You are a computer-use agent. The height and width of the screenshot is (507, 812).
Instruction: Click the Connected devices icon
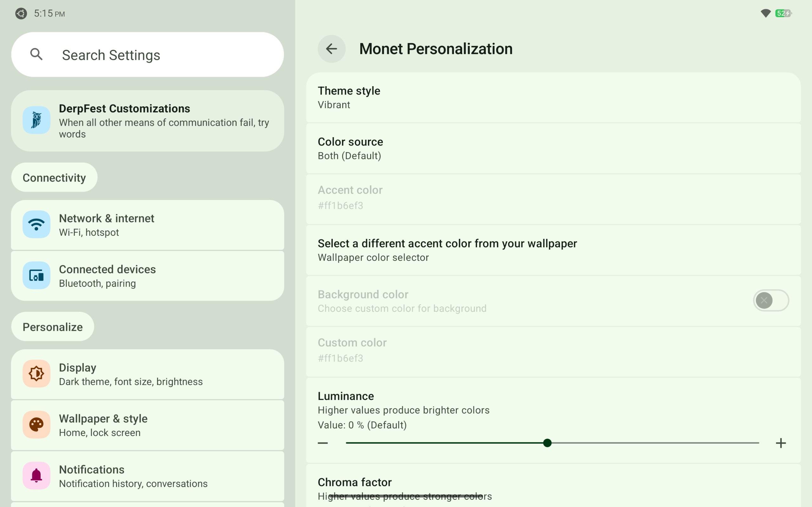point(36,275)
